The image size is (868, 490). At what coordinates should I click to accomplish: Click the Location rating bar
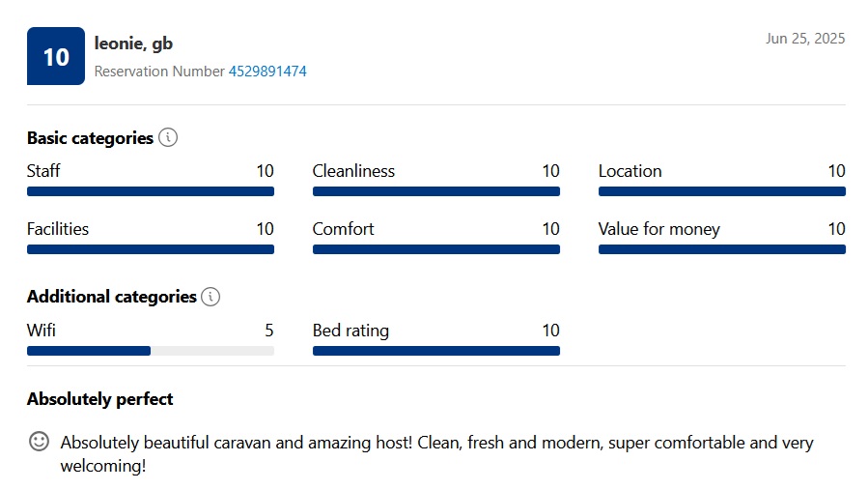(x=722, y=191)
